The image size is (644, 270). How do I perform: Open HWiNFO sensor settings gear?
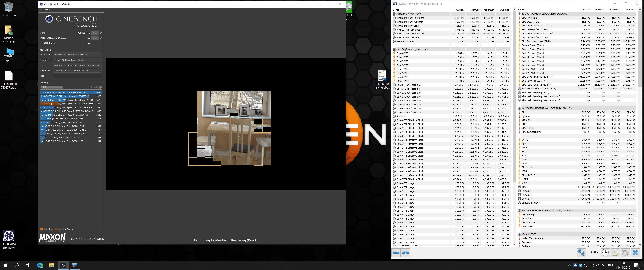coord(625,252)
